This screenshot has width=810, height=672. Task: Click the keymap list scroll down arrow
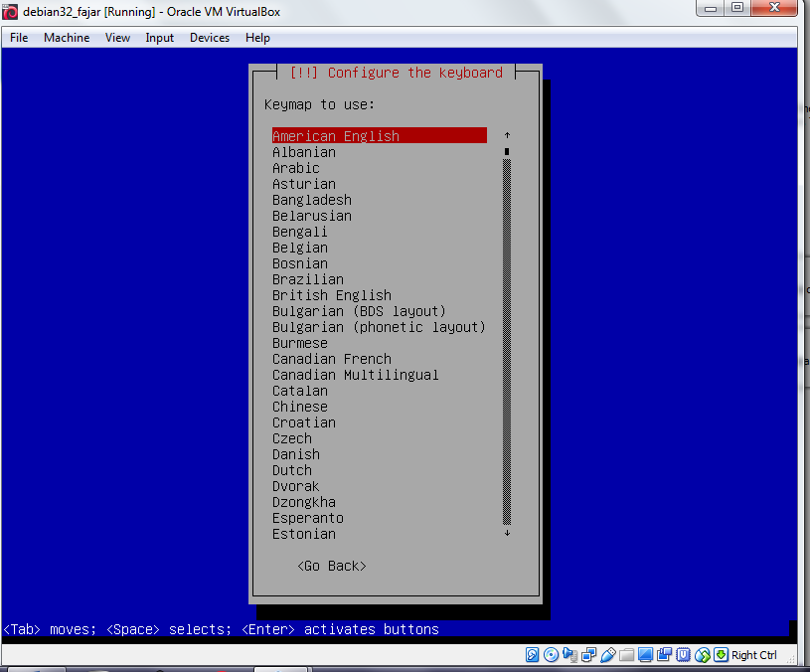pyautogui.click(x=507, y=533)
